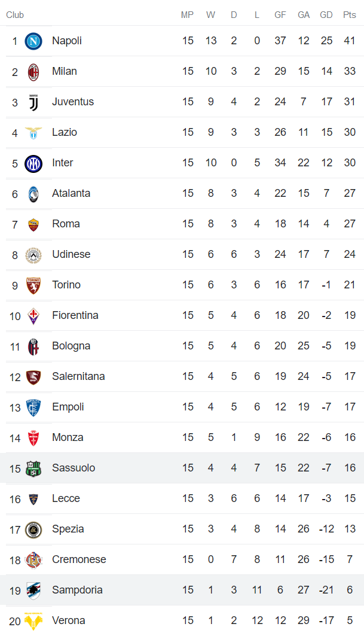This screenshot has width=364, height=639.
Task: Click the GD column header
Action: [x=326, y=15]
